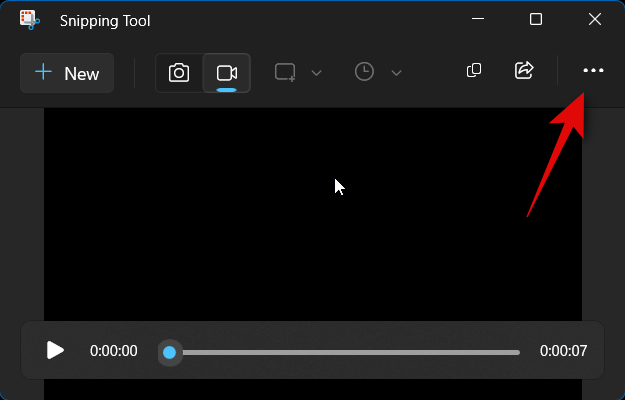Open the See more three-dot menu
Image resolution: width=625 pixels, height=400 pixels.
click(x=593, y=70)
